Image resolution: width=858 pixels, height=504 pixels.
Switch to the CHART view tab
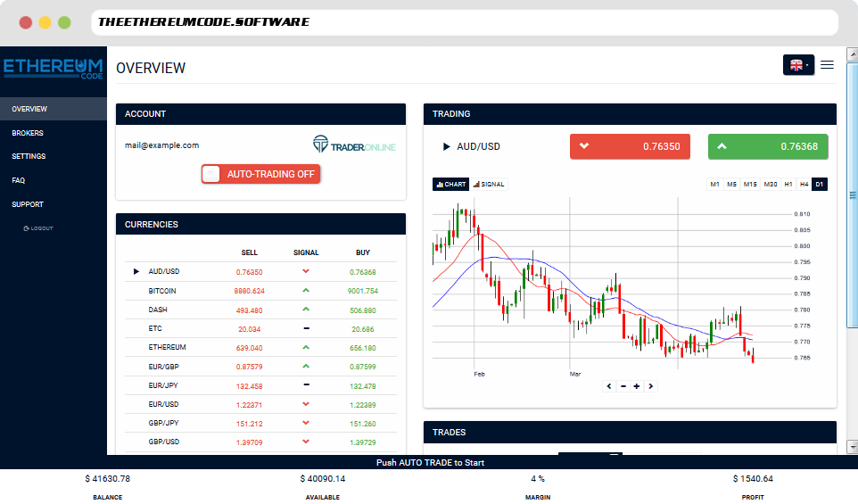click(x=451, y=185)
